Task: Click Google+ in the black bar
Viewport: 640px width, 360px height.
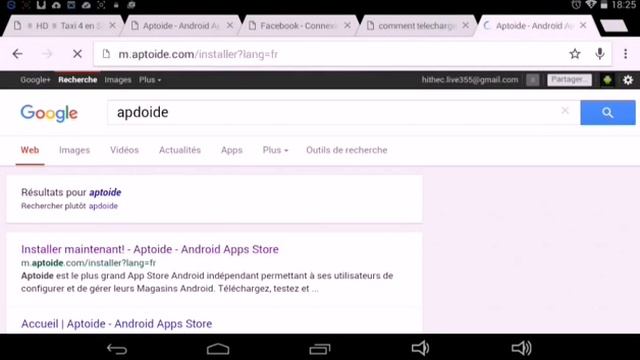Action: (35, 80)
